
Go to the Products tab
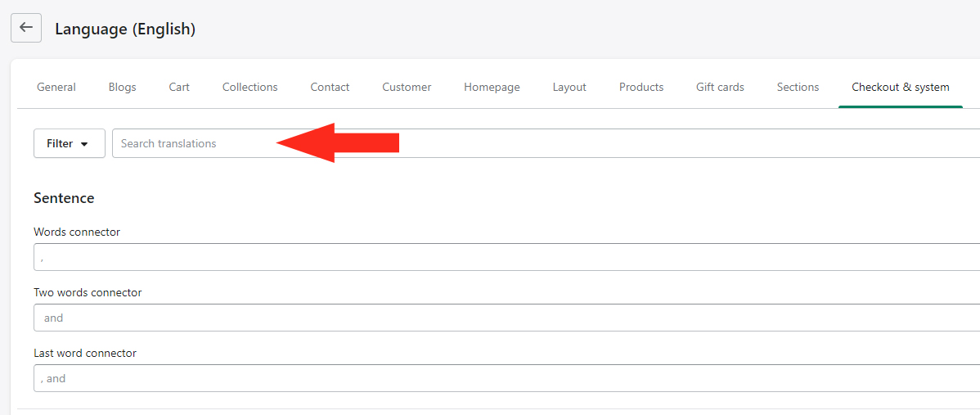click(x=641, y=87)
